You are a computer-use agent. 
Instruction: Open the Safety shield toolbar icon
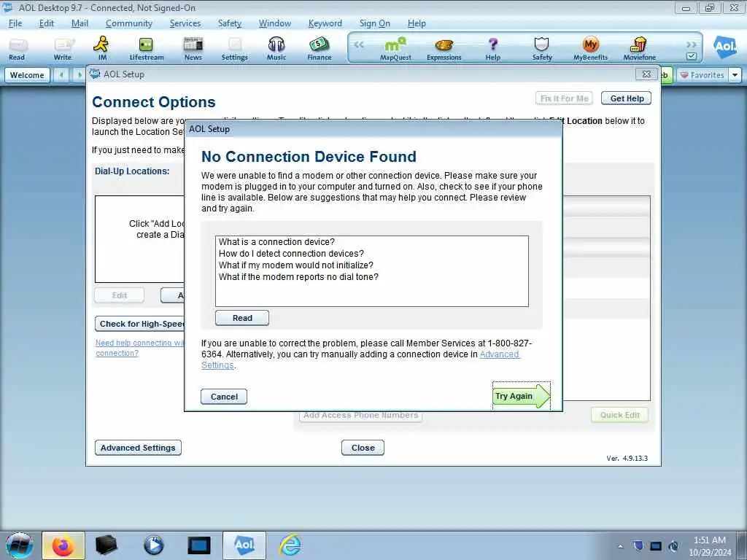pyautogui.click(x=542, y=49)
